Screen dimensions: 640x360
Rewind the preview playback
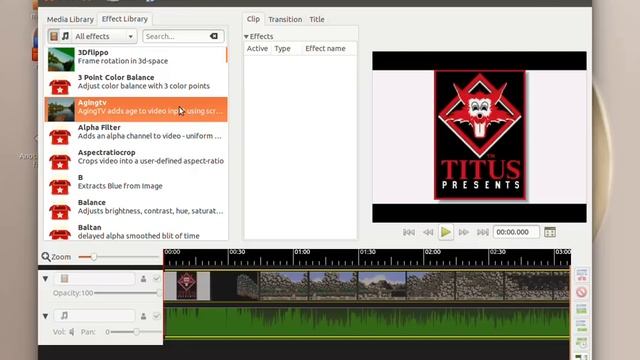428,232
